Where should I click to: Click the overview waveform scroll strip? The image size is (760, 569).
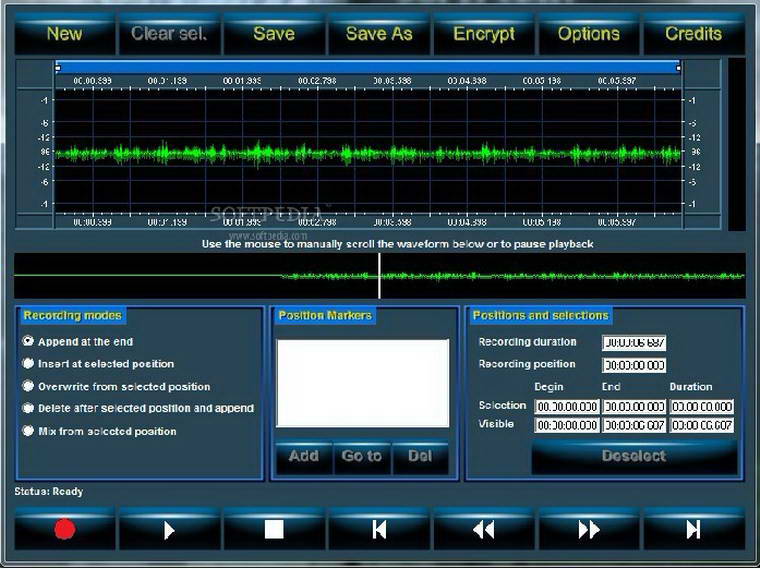pyautogui.click(x=380, y=275)
